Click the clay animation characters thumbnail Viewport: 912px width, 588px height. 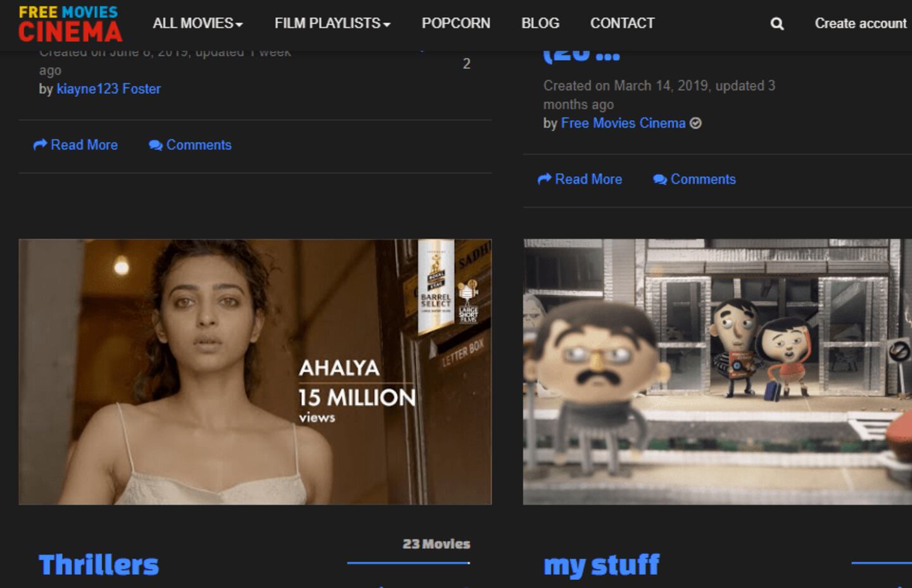(x=717, y=372)
